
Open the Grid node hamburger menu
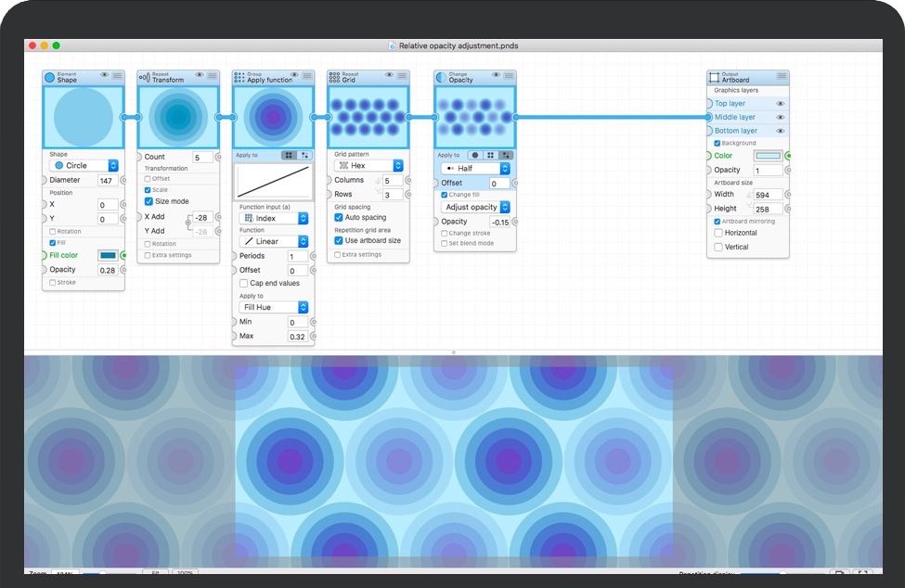[x=402, y=75]
